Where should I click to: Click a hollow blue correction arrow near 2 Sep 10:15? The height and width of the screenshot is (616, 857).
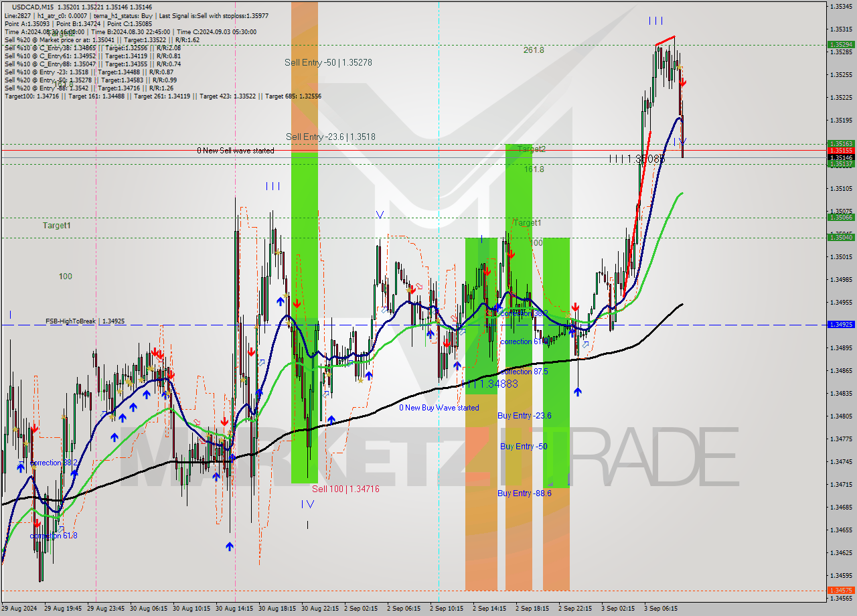462,331
